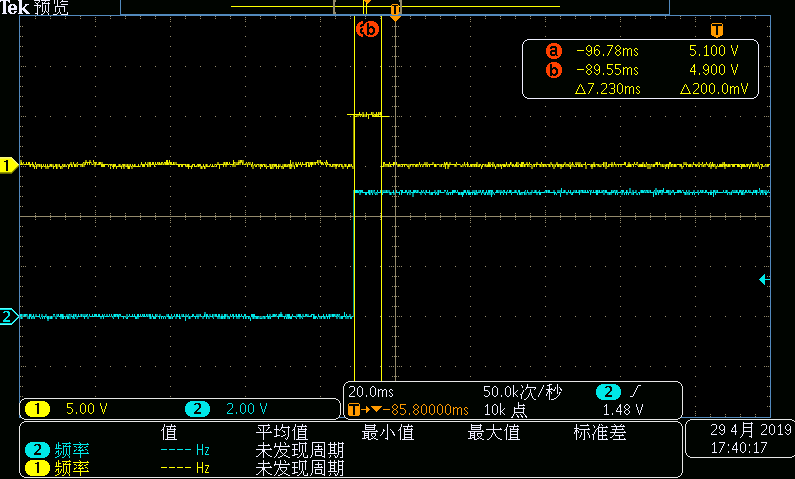795x479 pixels.
Task: Click the yellow ---- Hz value for channel 1
Action: click(x=185, y=468)
